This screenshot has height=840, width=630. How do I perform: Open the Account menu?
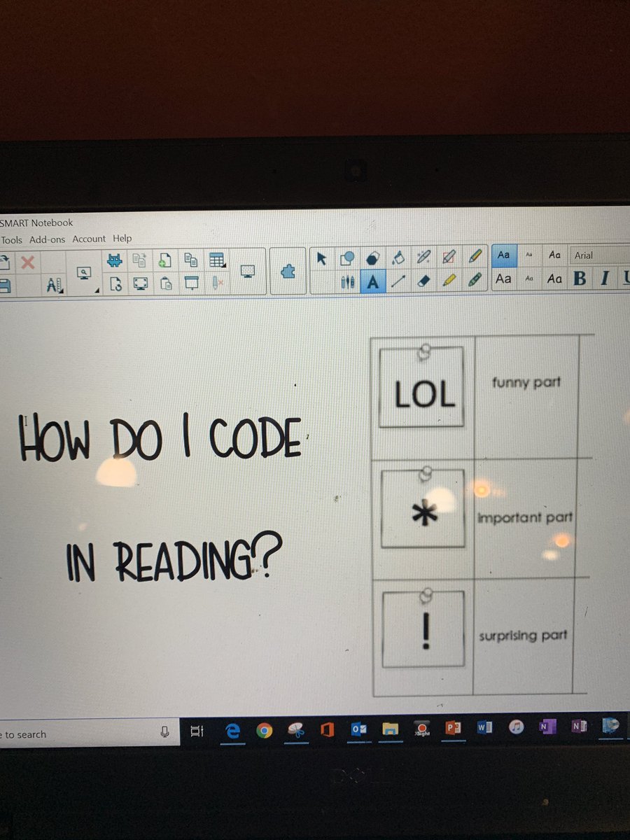click(x=90, y=239)
